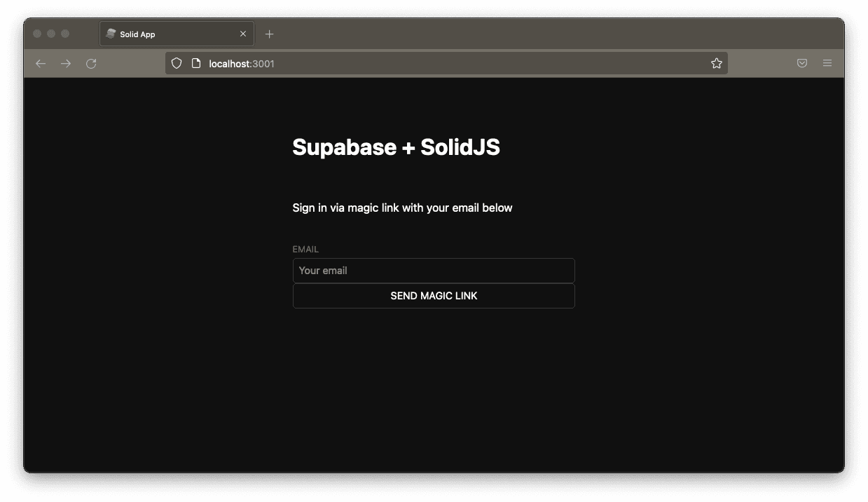Click the shield tracking protection icon
The height and width of the screenshot is (502, 868).
[176, 63]
